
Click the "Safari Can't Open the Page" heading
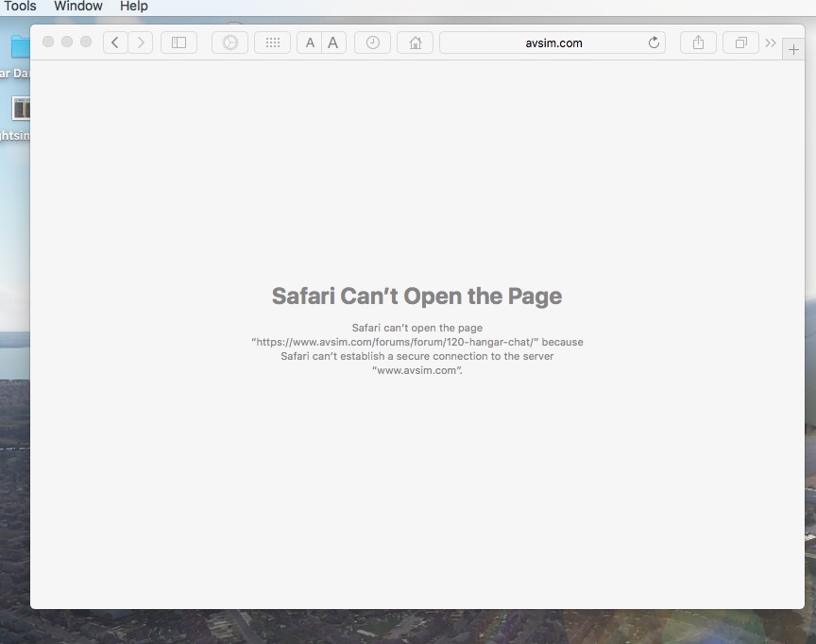(x=416, y=296)
